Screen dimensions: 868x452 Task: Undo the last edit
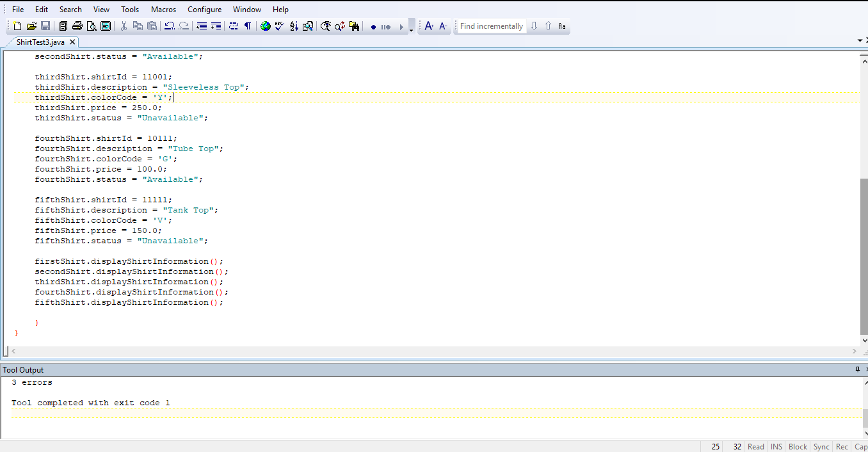click(x=168, y=26)
